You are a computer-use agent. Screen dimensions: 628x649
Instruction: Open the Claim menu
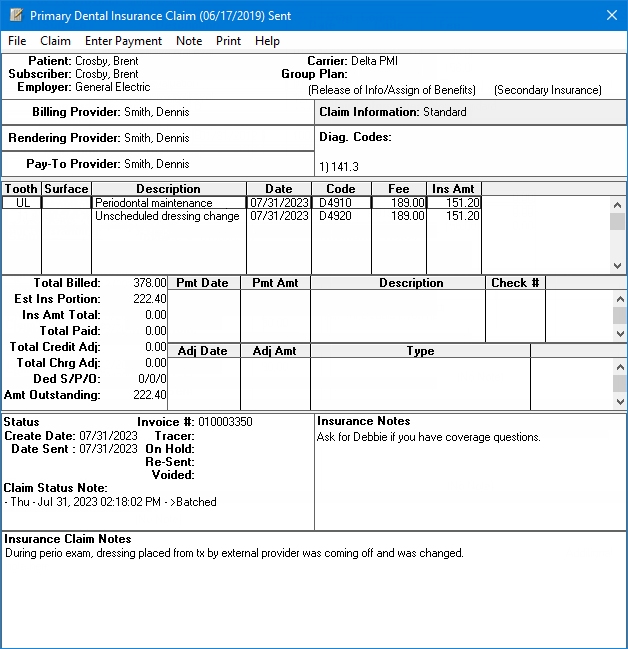[x=55, y=41]
